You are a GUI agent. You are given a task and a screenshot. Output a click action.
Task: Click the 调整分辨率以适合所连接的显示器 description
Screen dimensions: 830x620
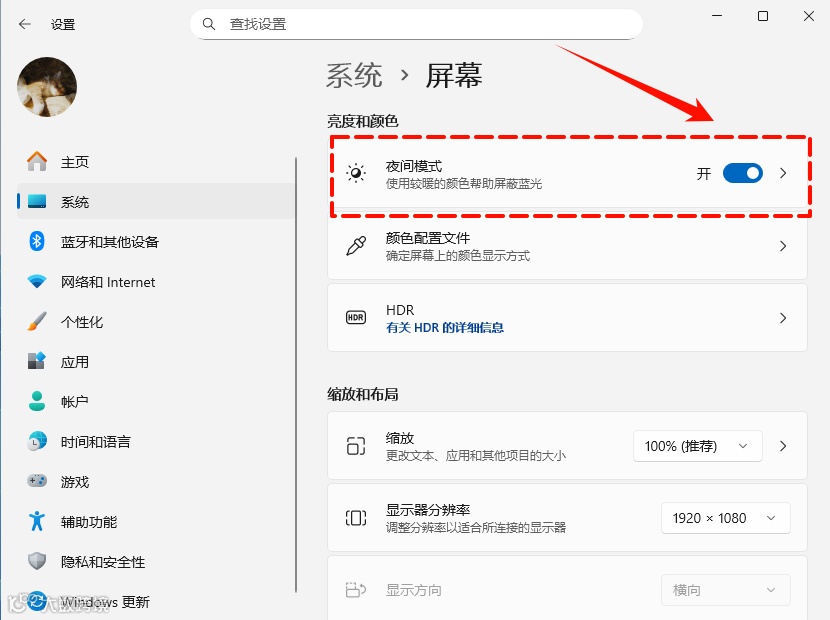pyautogui.click(x=475, y=527)
